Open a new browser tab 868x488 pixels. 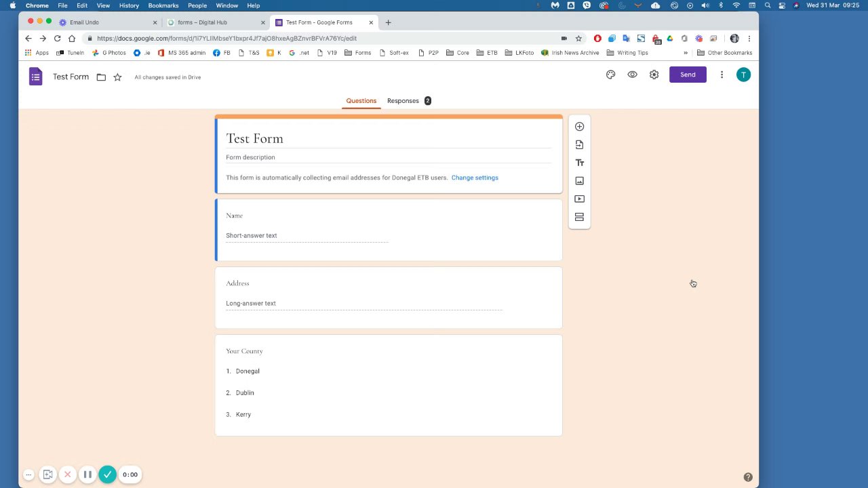click(x=388, y=22)
